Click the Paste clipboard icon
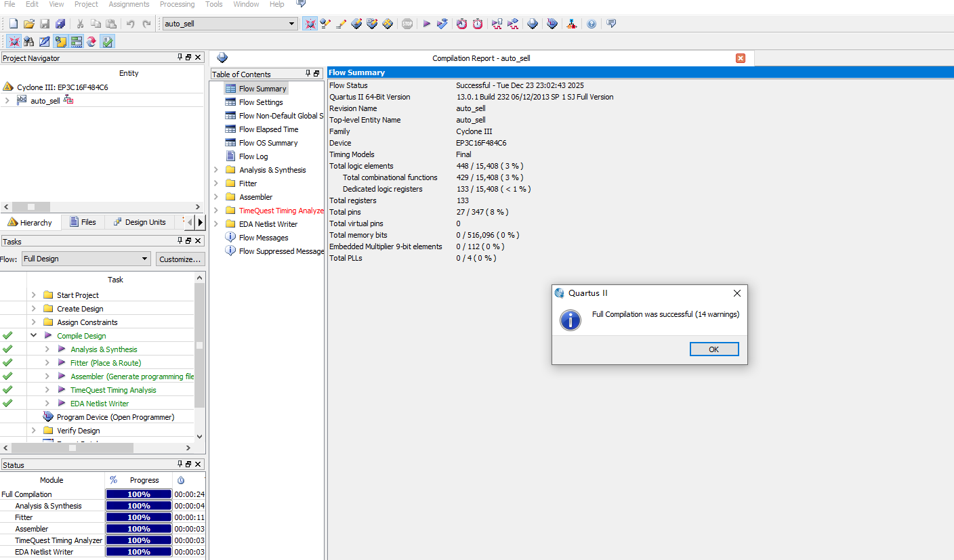Viewport: 954px width, 560px height. [111, 24]
